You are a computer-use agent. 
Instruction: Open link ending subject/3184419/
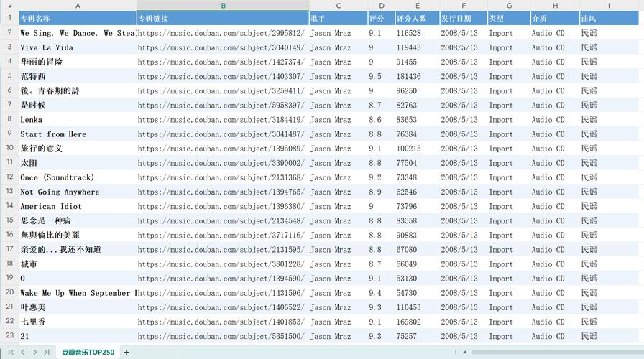click(x=221, y=120)
